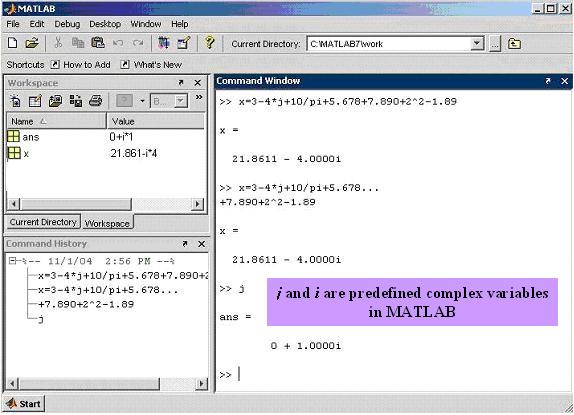Viewport: 574px width, 415px height.
Task: Click the How to Add shortcut
Action: (81, 65)
